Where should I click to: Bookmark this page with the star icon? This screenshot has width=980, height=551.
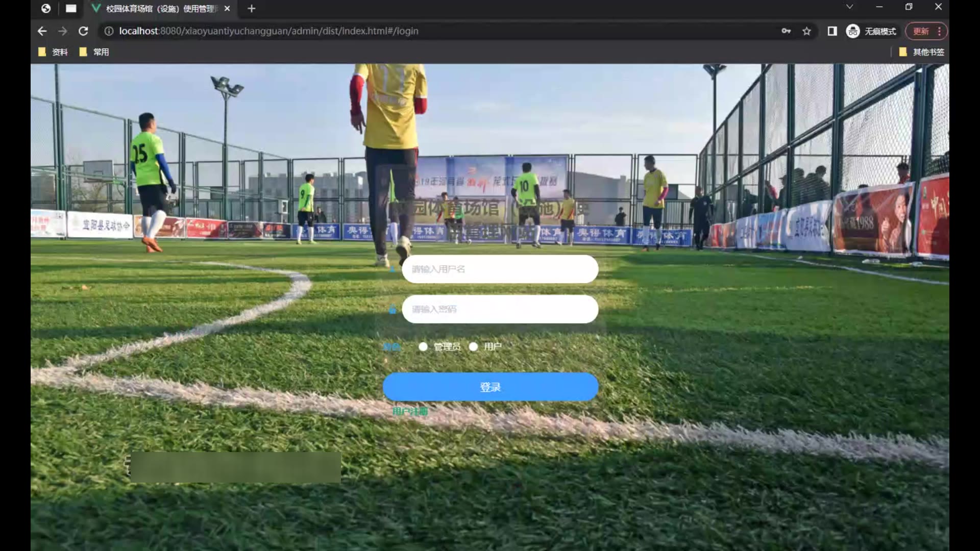point(806,31)
